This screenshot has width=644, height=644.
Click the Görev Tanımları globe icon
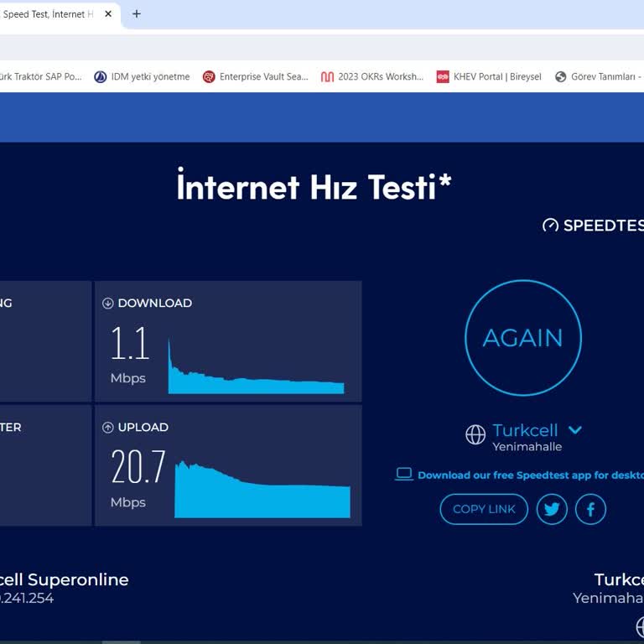pos(561,77)
